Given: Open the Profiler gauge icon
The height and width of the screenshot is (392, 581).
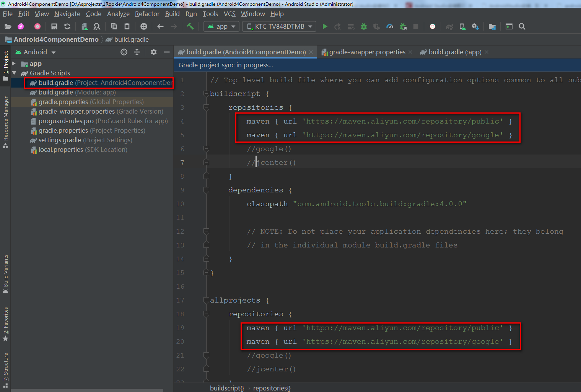Looking at the screenshot, I should [390, 26].
